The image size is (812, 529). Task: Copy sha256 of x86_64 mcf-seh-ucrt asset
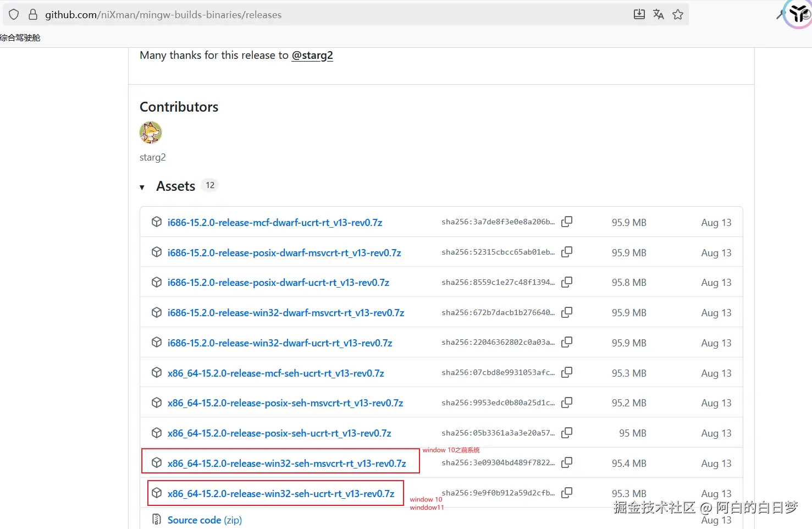click(567, 372)
